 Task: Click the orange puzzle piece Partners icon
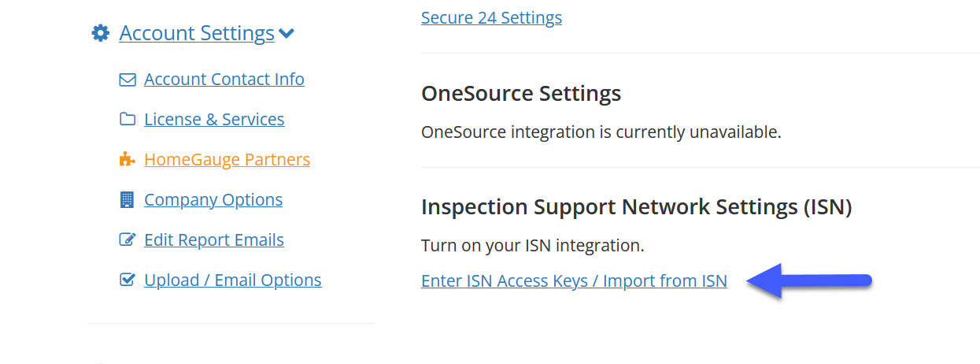click(127, 160)
